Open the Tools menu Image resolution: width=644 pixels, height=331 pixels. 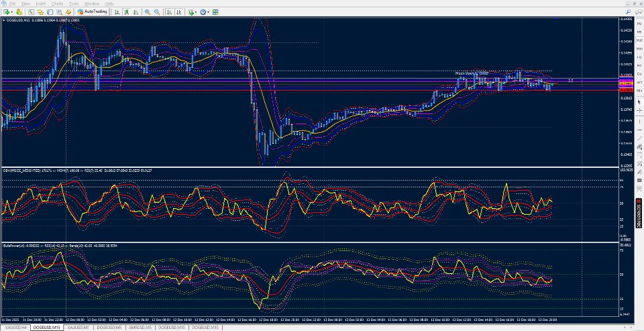pos(74,3)
